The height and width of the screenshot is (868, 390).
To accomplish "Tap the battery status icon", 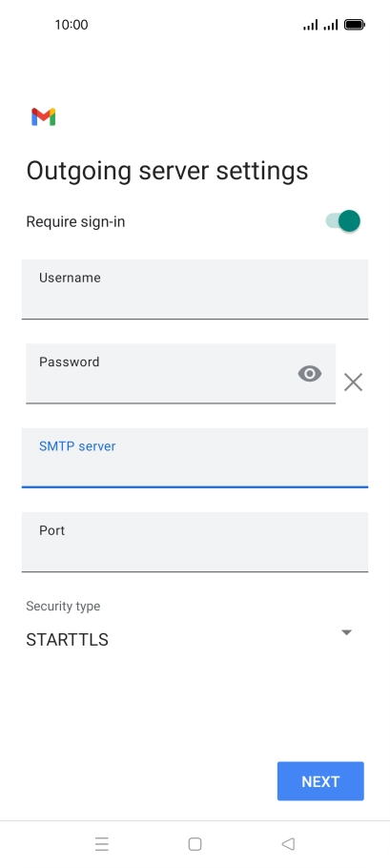I will tap(355, 25).
